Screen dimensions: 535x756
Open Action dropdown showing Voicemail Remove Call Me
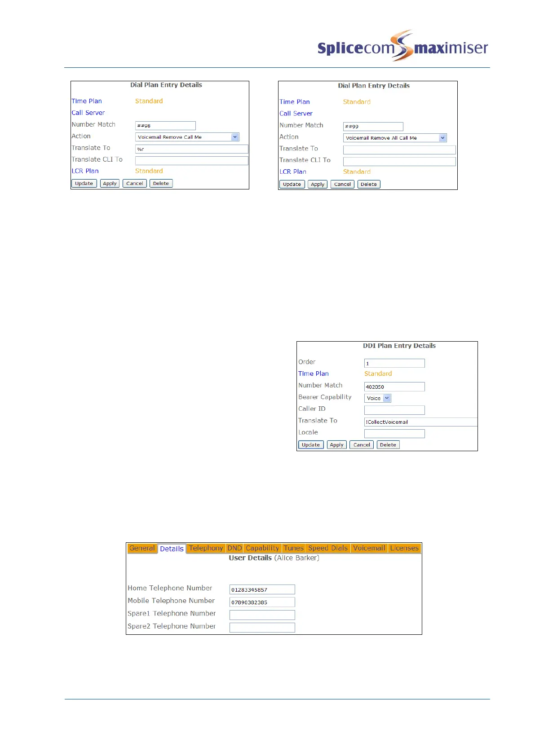click(x=187, y=137)
